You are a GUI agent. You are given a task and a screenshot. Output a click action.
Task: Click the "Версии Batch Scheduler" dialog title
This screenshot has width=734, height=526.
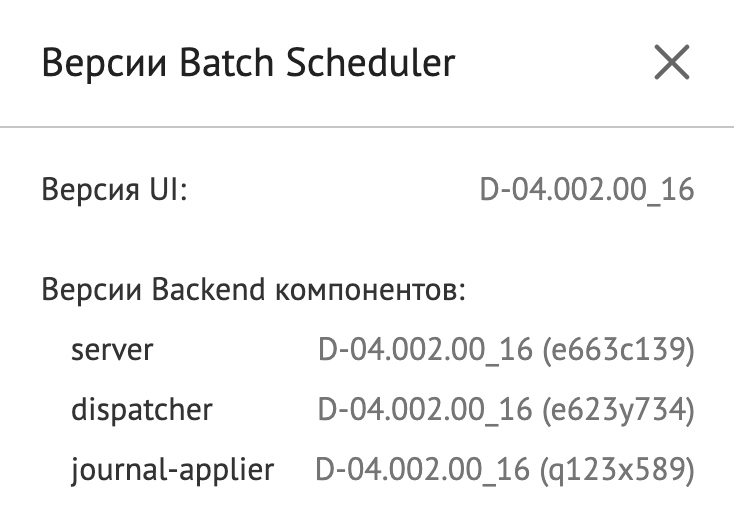click(248, 64)
